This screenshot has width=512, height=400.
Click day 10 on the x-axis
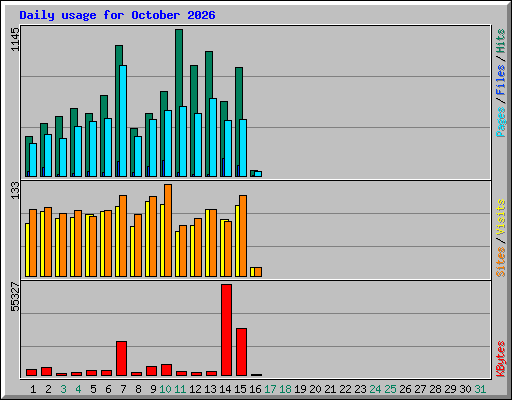(165, 389)
